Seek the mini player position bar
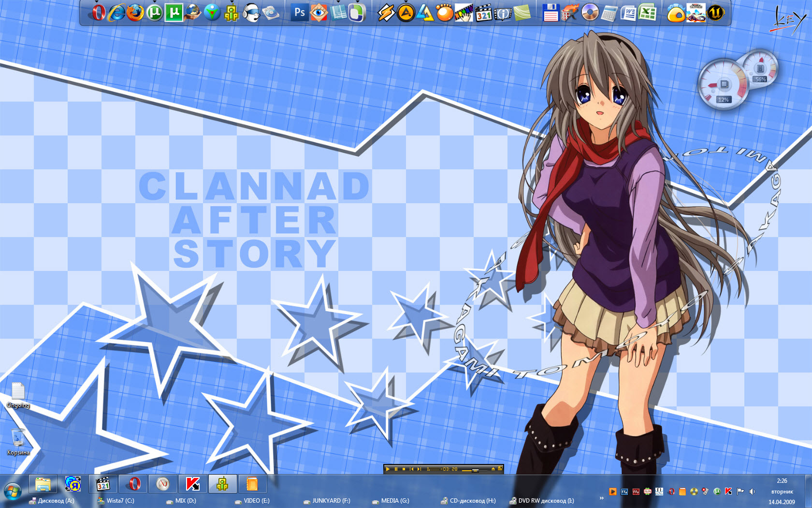The width and height of the screenshot is (812, 508). click(433, 469)
